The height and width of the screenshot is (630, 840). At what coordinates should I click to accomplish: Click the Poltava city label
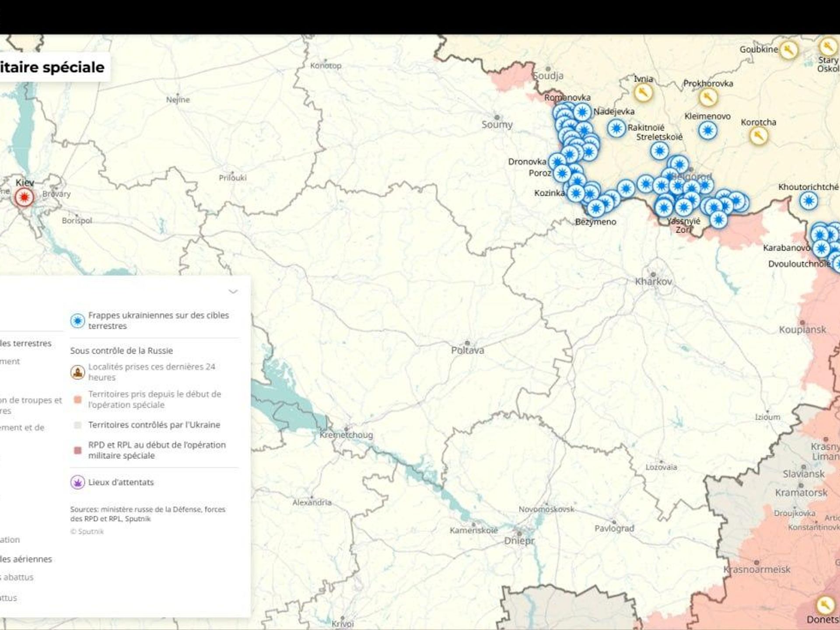(x=468, y=350)
